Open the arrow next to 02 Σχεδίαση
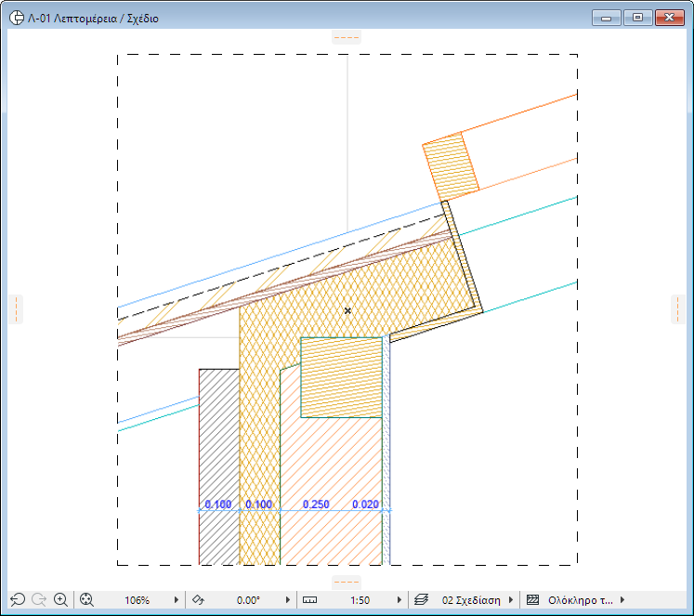Viewport: 694px width, 616px height. pyautogui.click(x=511, y=599)
